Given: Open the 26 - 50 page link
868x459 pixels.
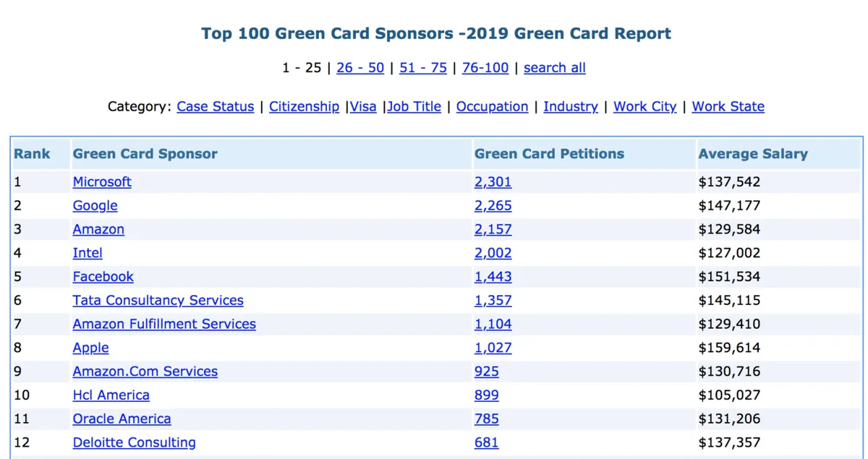Looking at the screenshot, I should [x=359, y=67].
